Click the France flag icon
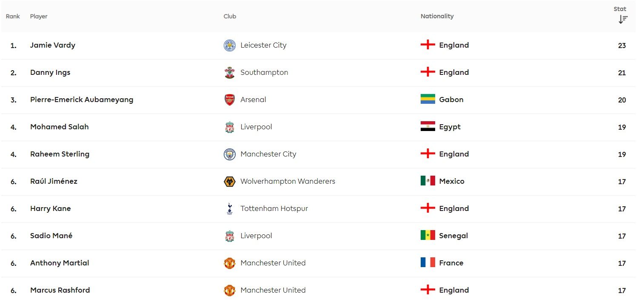Viewport: 644px width, 302px height. pos(427,263)
